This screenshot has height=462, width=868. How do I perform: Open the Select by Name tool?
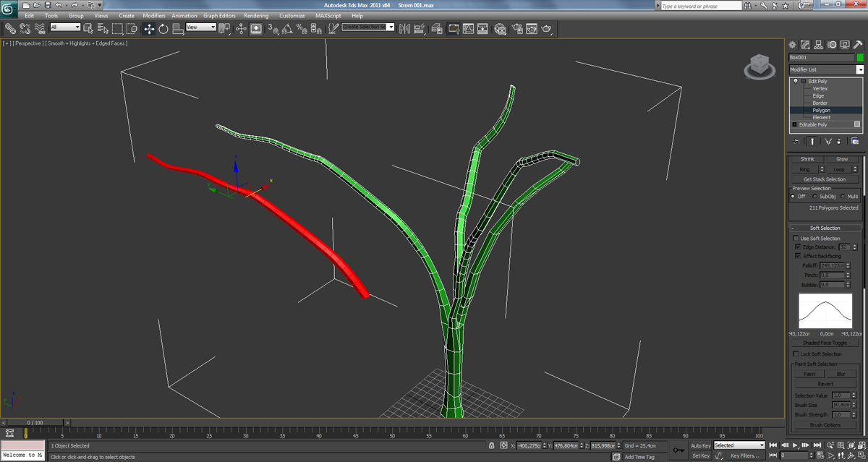pos(102,28)
